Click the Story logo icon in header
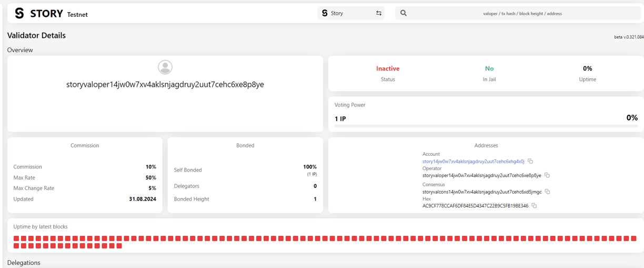Screen dimensions: 644x268 tap(19, 13)
